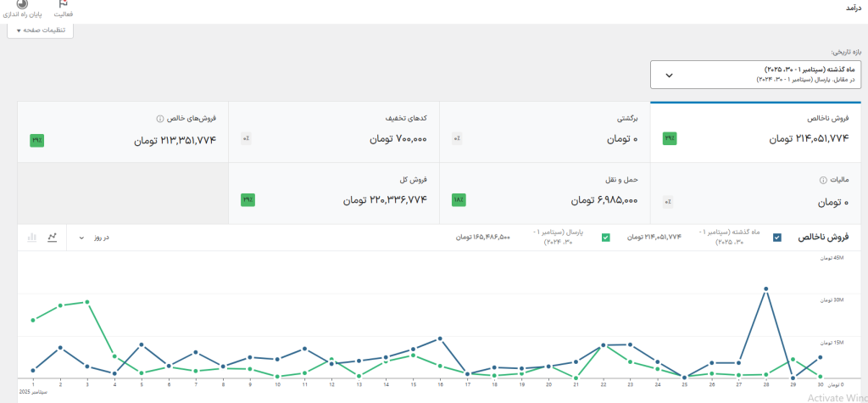Open the finish setup progress icon
This screenshot has width=868, height=403.
coord(22,7)
